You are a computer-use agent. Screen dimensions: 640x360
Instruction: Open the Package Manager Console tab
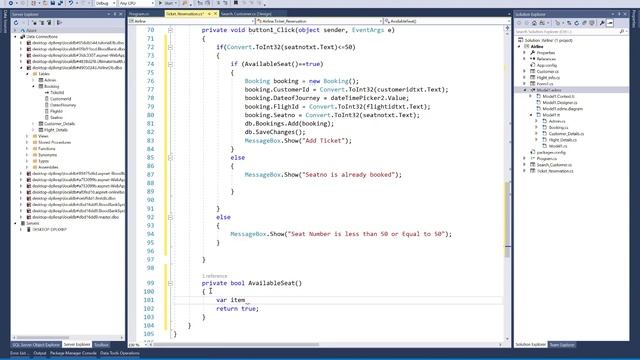(x=73, y=353)
